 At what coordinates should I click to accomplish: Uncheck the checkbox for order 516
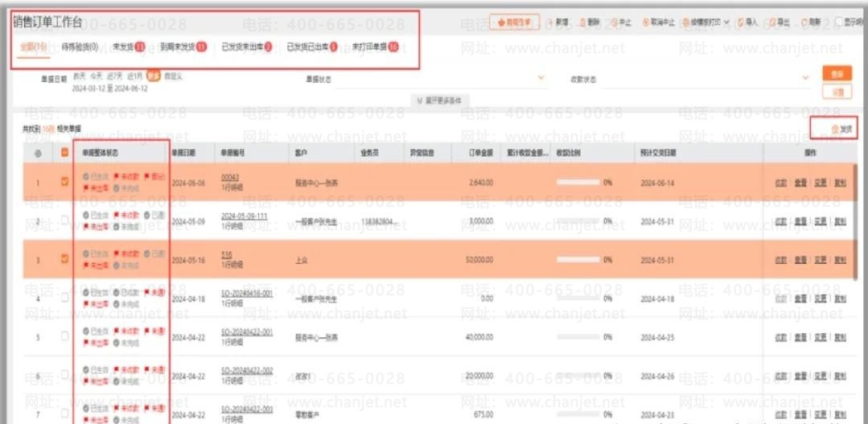pyautogui.click(x=64, y=259)
